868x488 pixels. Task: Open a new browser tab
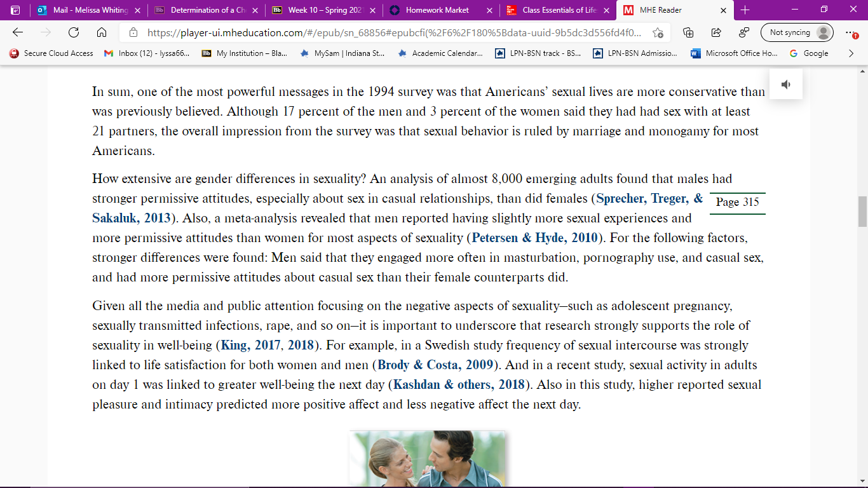(745, 10)
